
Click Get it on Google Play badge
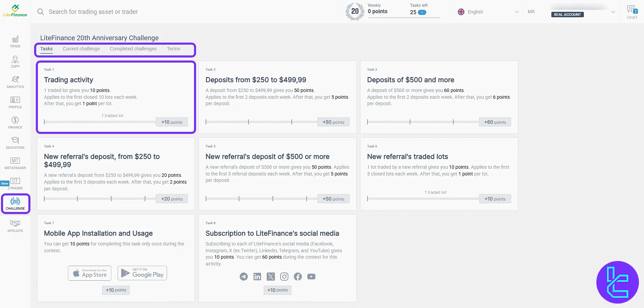tap(142, 273)
